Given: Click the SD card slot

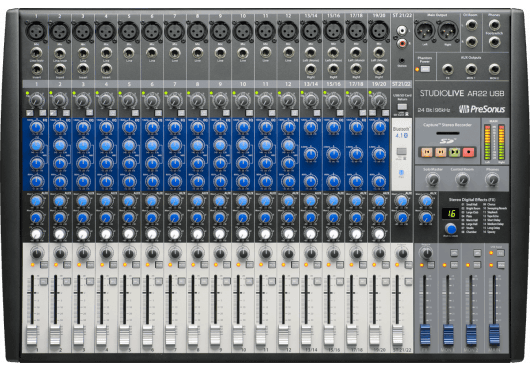Looking at the screenshot, I should point(448,133).
